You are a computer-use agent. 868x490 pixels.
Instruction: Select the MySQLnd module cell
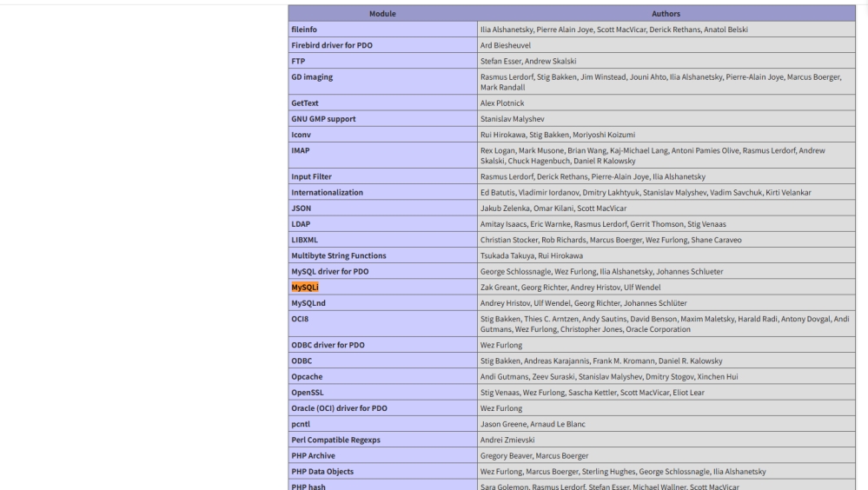[x=382, y=303]
